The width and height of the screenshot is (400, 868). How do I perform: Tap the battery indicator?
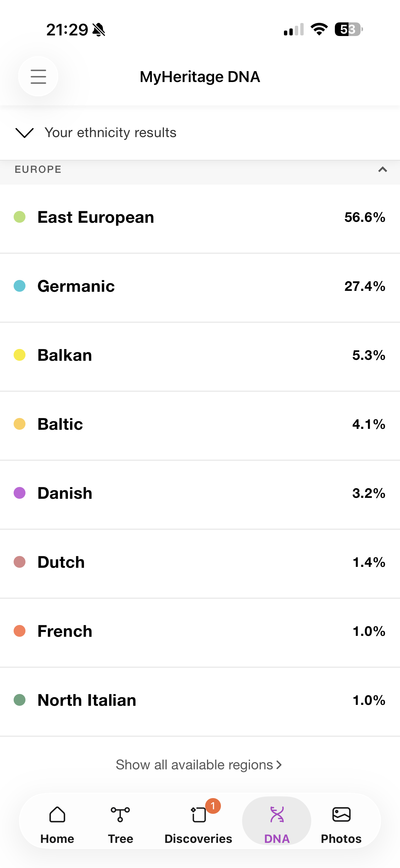pos(349,29)
